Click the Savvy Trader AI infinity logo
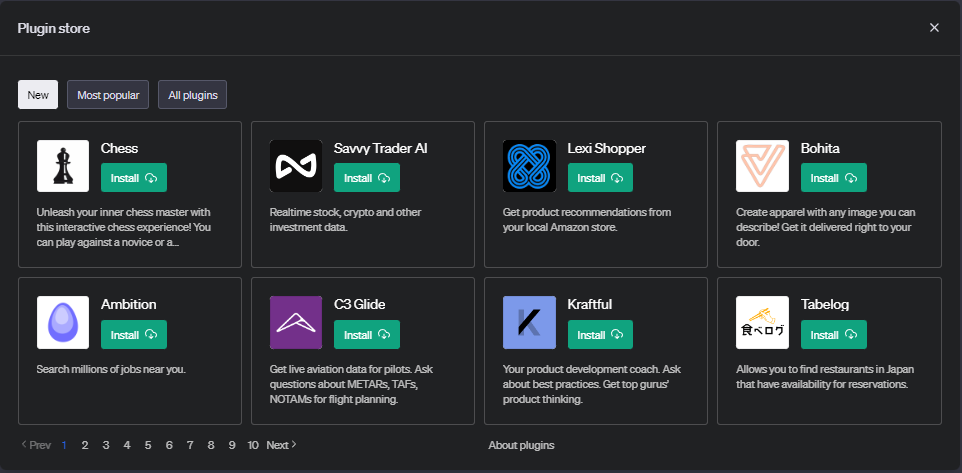 pyautogui.click(x=296, y=166)
